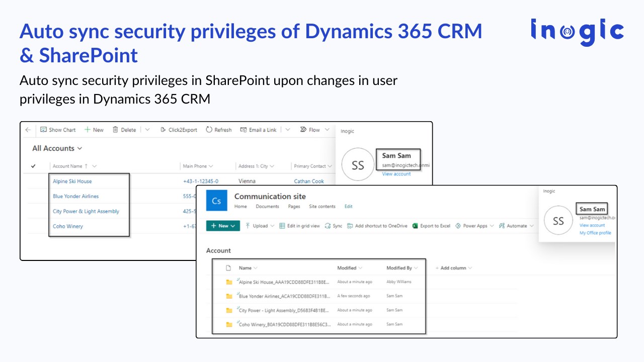The height and width of the screenshot is (362, 644).
Task: Open the Upload menu
Action: pos(260,226)
